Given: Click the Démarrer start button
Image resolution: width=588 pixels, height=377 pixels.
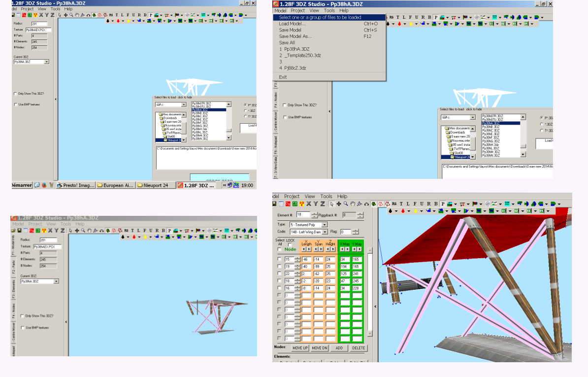Looking at the screenshot, I should click(22, 185).
